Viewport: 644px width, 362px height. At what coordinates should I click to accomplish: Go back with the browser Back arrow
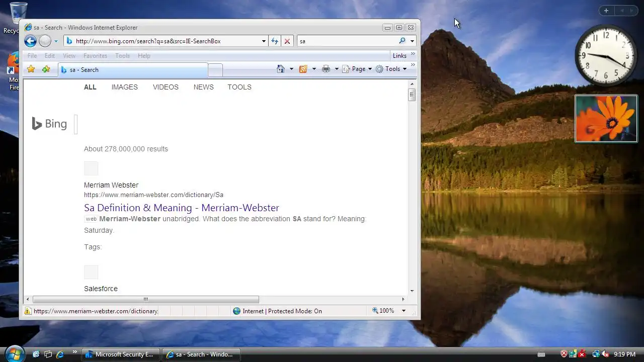tap(30, 41)
